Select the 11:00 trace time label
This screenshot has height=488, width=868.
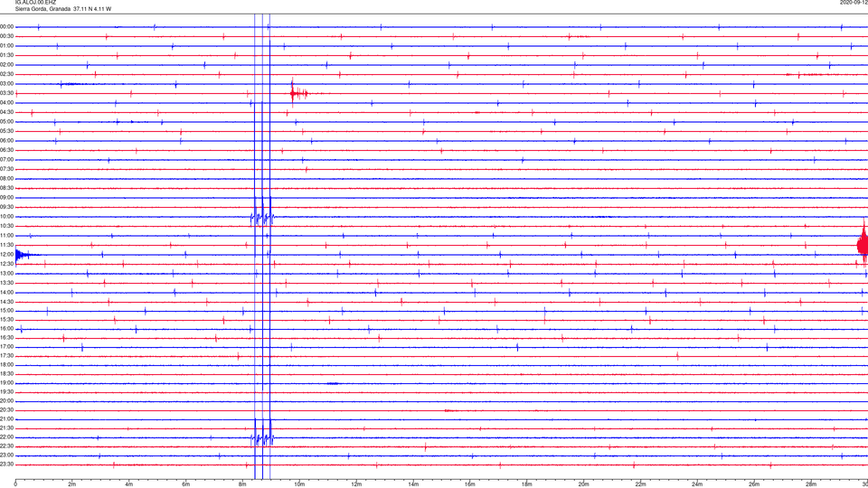pos(7,236)
